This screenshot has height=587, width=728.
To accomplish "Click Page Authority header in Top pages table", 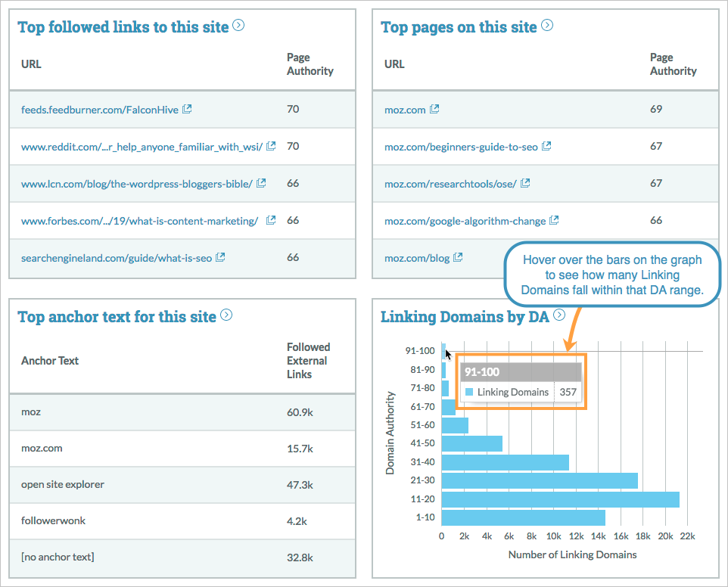I will tap(674, 64).
